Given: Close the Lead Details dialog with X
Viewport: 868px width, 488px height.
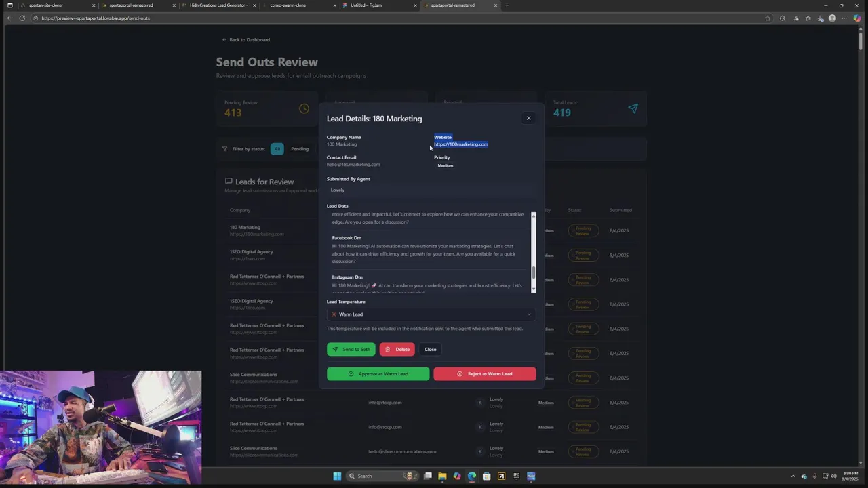Looking at the screenshot, I should tap(529, 118).
